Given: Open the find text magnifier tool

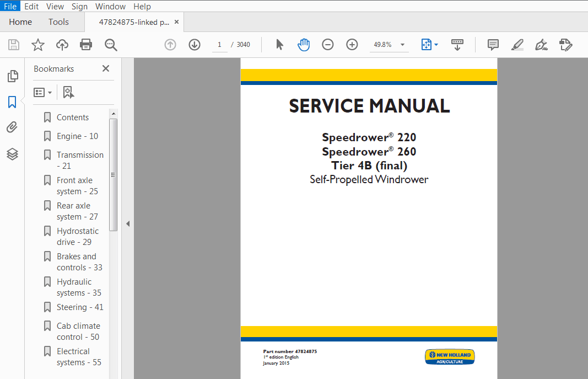Looking at the screenshot, I should (x=111, y=45).
